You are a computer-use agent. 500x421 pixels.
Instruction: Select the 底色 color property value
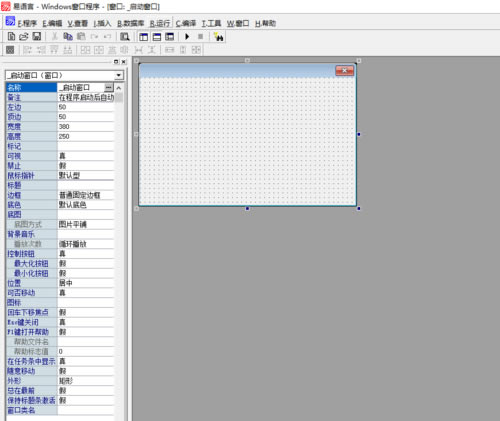(86, 205)
